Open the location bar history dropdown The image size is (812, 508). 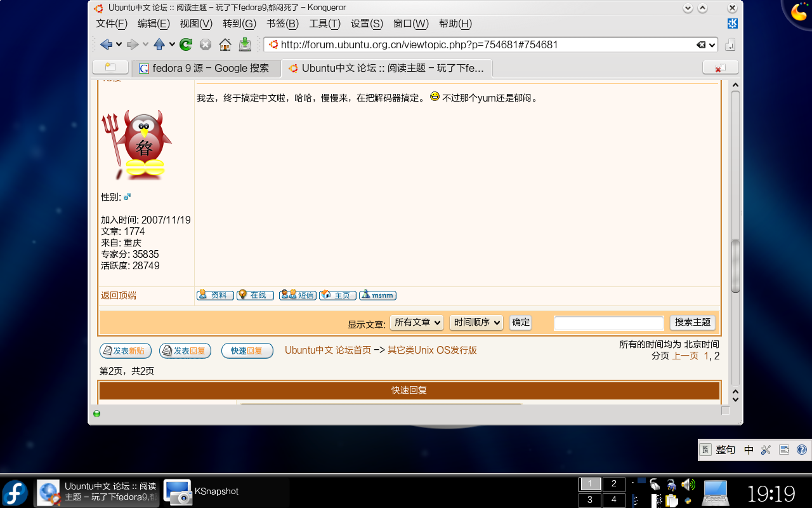click(x=712, y=45)
